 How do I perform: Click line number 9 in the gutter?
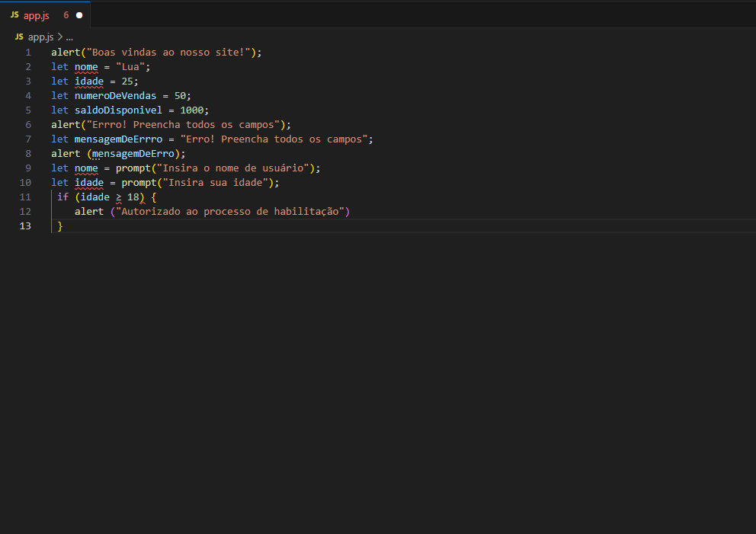click(x=28, y=168)
